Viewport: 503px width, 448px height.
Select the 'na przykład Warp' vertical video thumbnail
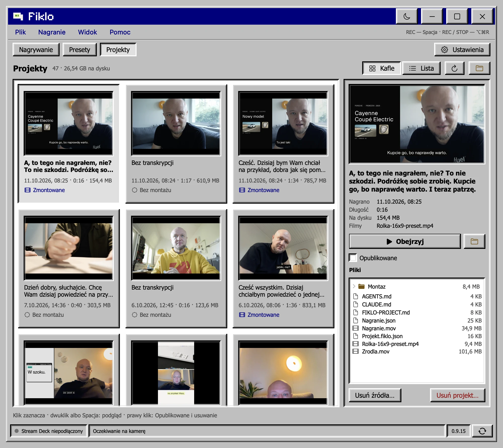176,373
